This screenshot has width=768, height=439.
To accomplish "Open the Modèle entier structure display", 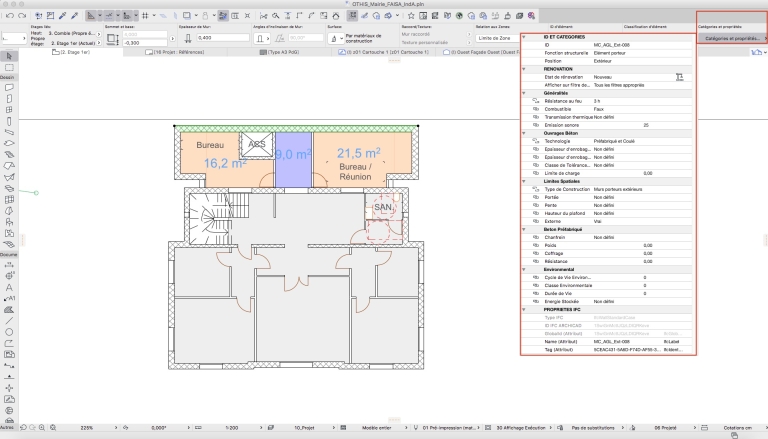I will tap(376, 428).
